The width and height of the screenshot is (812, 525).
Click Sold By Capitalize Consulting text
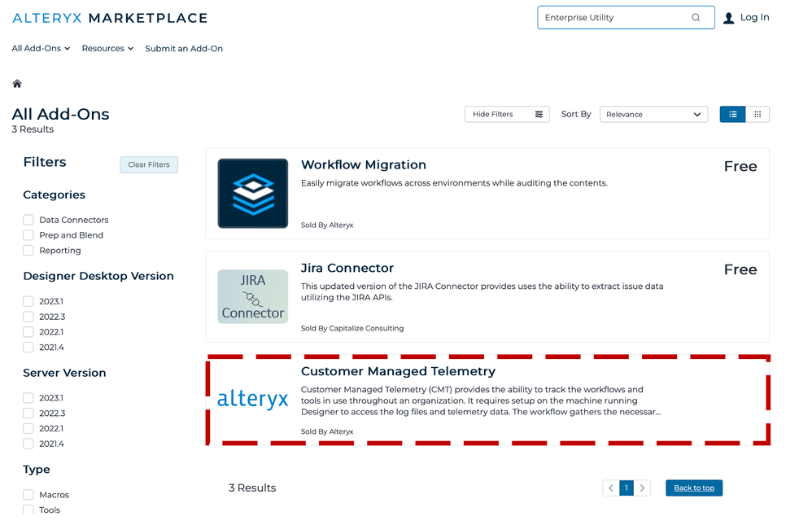pos(352,328)
